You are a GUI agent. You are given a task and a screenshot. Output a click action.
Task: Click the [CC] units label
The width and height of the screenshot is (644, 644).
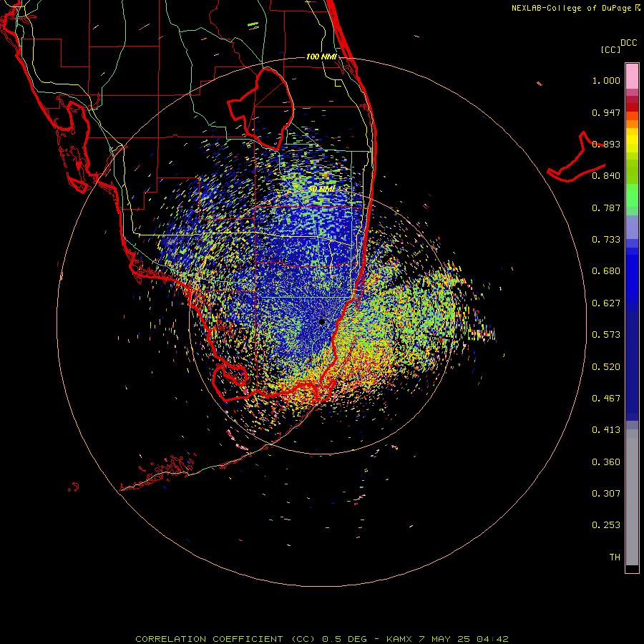click(x=610, y=49)
